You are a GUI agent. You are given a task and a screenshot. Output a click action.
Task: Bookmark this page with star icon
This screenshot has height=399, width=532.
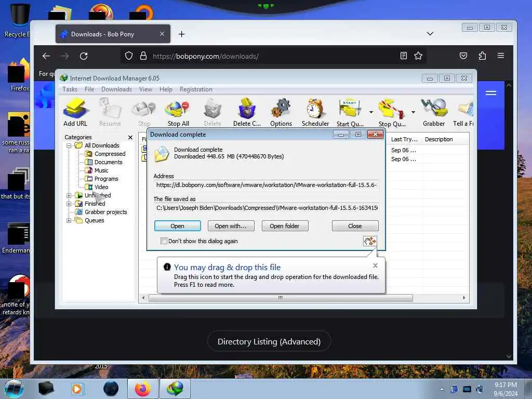(418, 56)
